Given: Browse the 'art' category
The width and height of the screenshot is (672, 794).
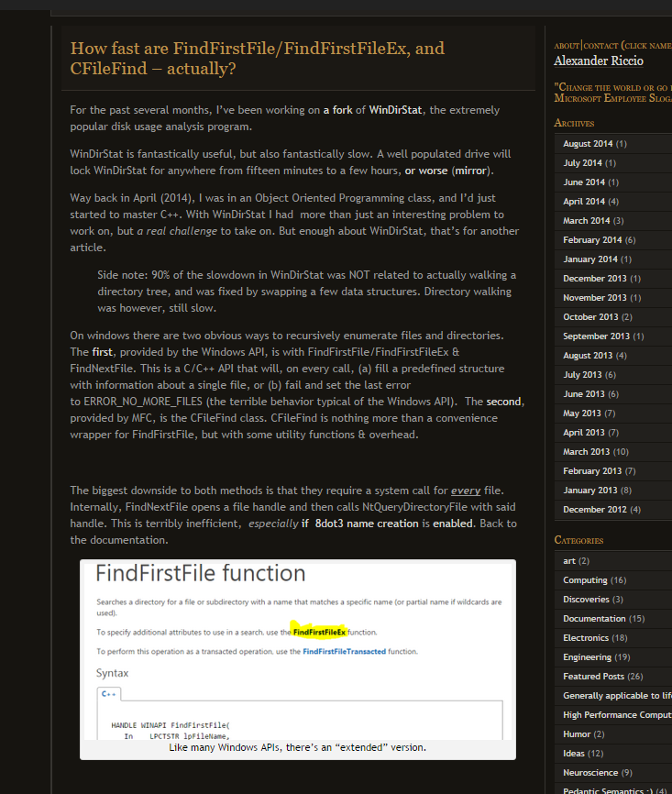Looking at the screenshot, I should click(x=569, y=561).
